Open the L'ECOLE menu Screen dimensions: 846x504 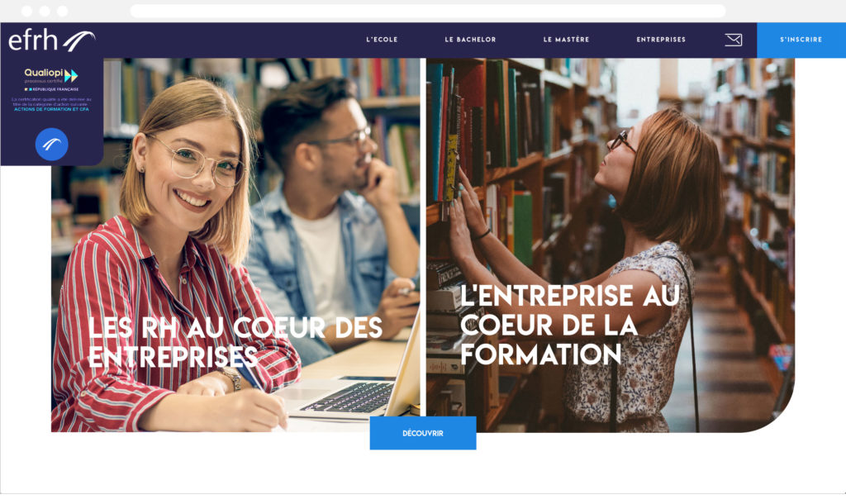382,40
